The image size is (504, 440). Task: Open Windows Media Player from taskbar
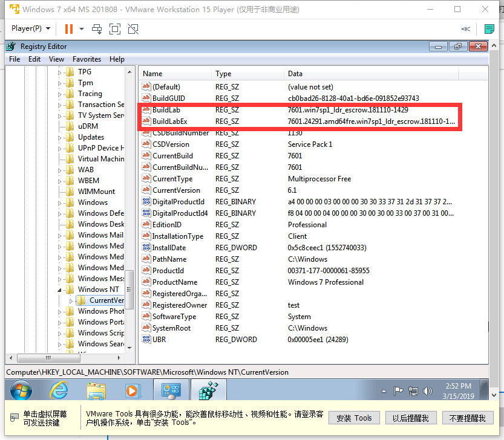click(132, 390)
